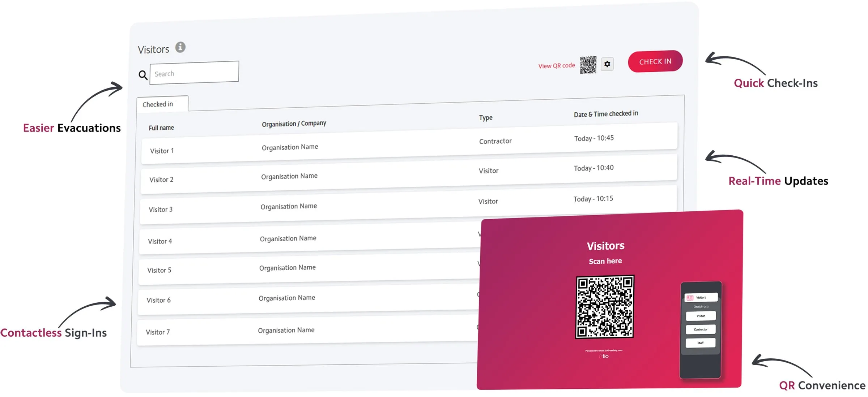Image resolution: width=868 pixels, height=397 pixels.
Task: Choose Visitor button on phone mockup
Action: click(x=701, y=316)
